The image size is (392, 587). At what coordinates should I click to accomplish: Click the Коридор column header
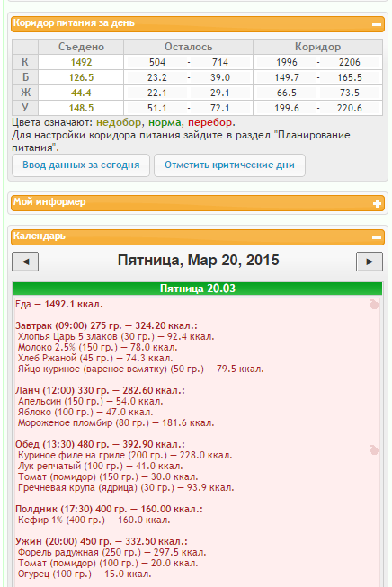318,47
